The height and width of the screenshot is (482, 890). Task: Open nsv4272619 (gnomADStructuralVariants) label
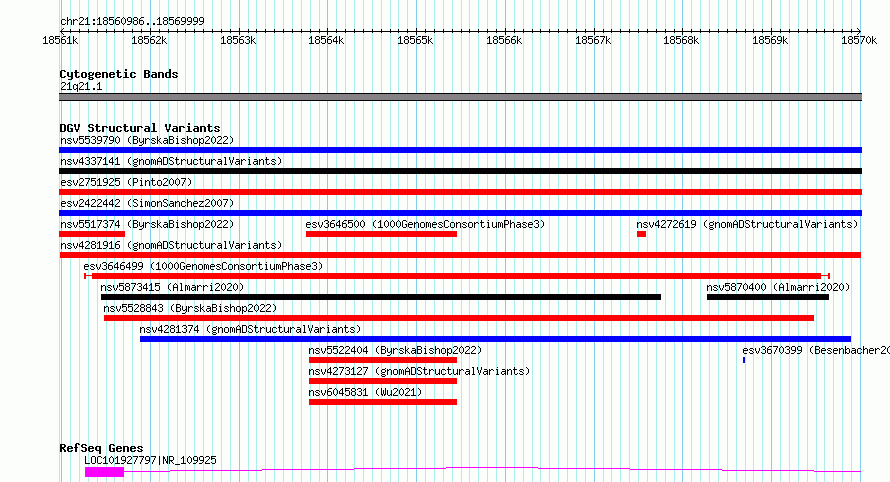pos(747,224)
